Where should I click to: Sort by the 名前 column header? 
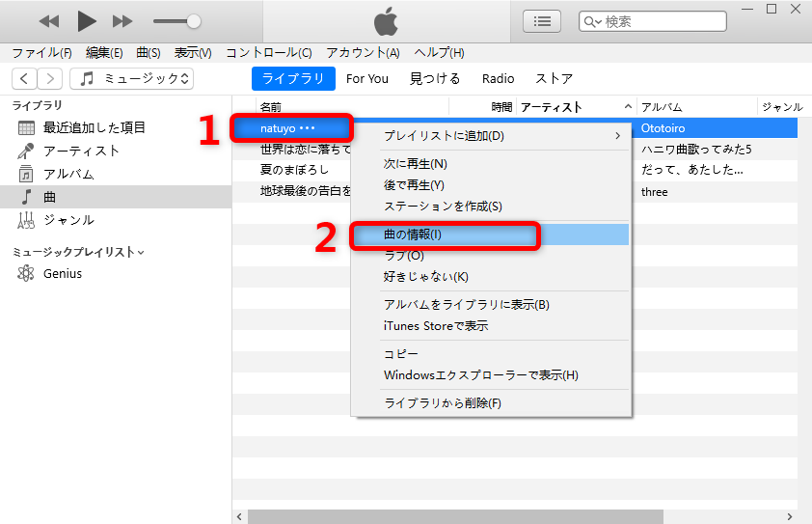pos(271,107)
